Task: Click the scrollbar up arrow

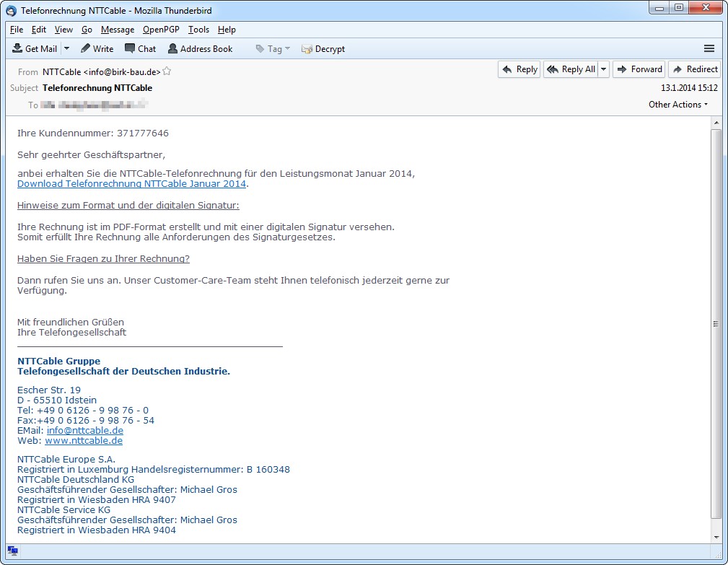Action: tap(716, 123)
